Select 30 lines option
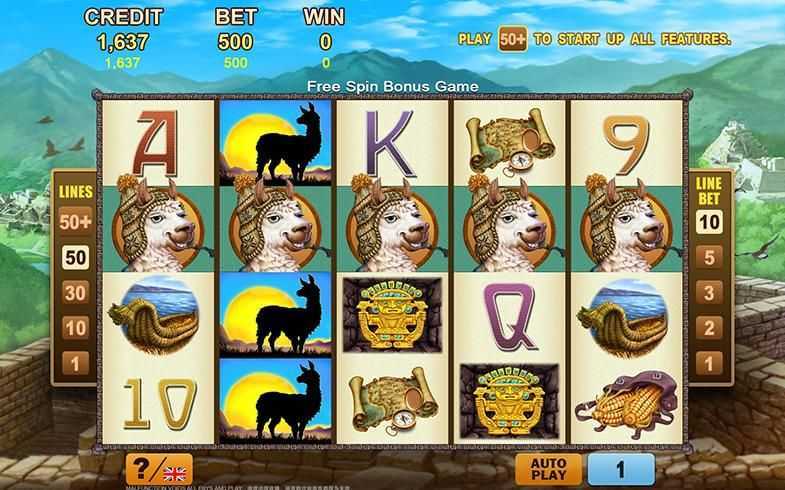 point(75,293)
